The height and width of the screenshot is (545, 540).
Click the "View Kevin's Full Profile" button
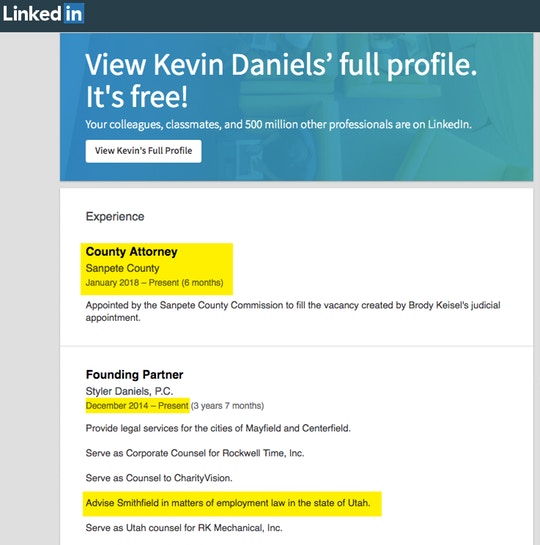tap(144, 151)
